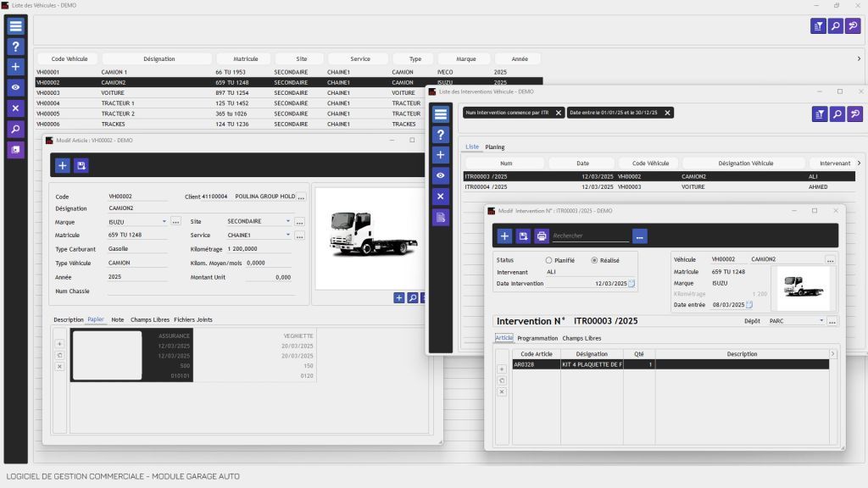Click the eye view icon in the sidebar
This screenshot has width=868, height=488.
pyautogui.click(x=15, y=87)
